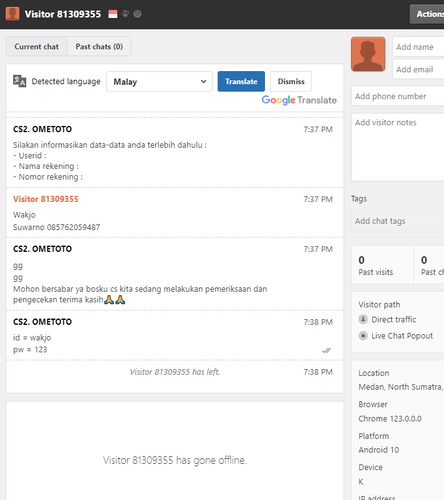The width and height of the screenshot is (444, 500).
Task: Click the 'Visitor 81309355 has left.' notice
Action: 175,372
